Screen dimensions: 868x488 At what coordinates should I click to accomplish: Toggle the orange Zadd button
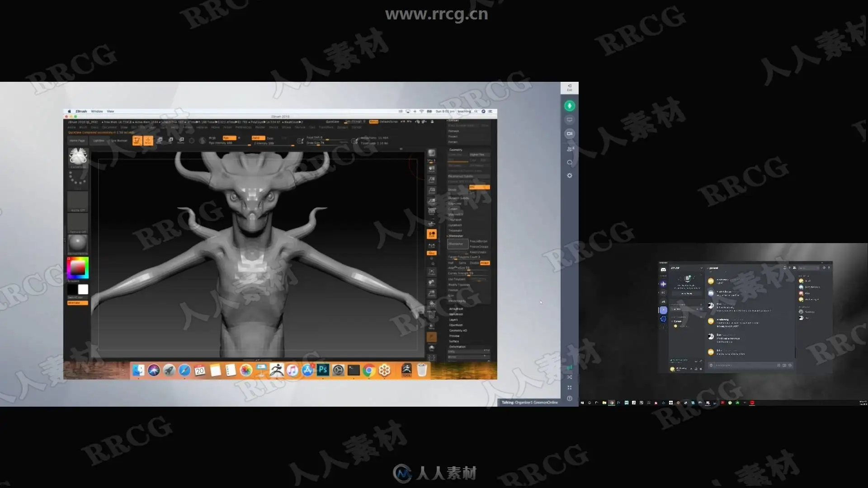258,138
